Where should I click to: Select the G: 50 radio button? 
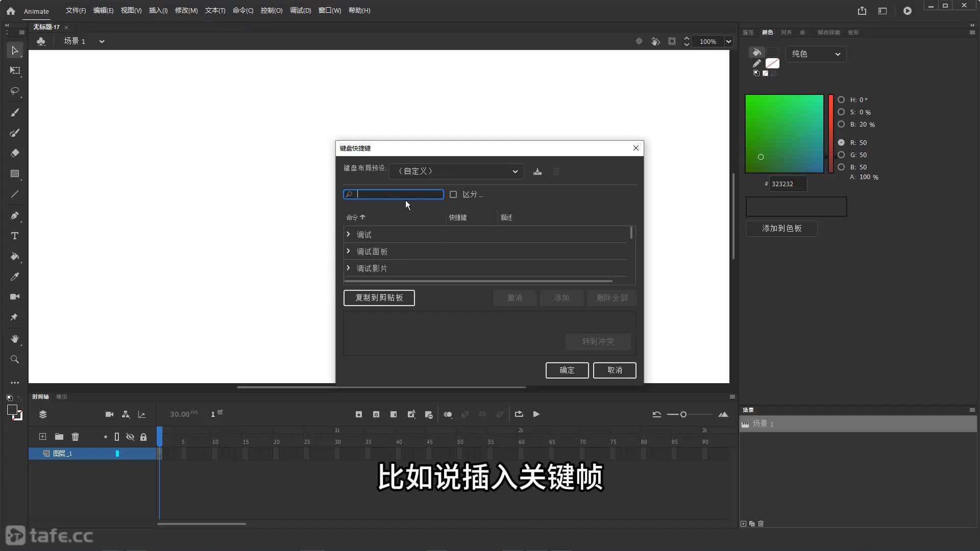841,155
